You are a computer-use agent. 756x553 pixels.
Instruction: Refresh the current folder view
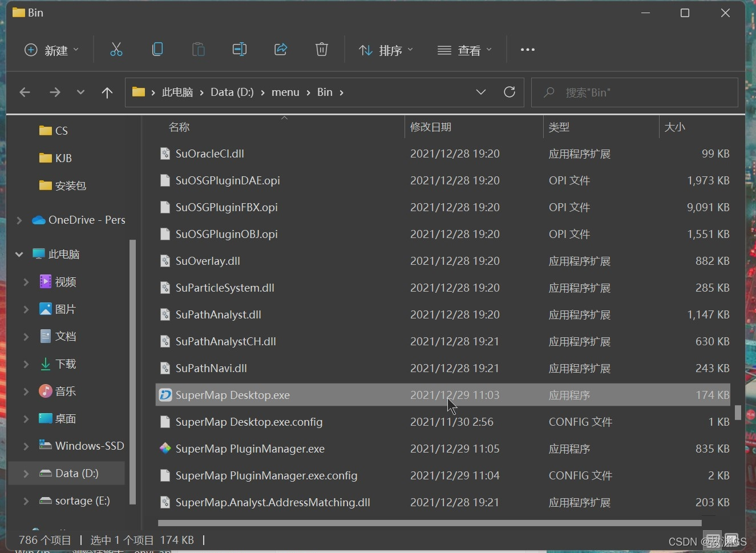(x=510, y=92)
